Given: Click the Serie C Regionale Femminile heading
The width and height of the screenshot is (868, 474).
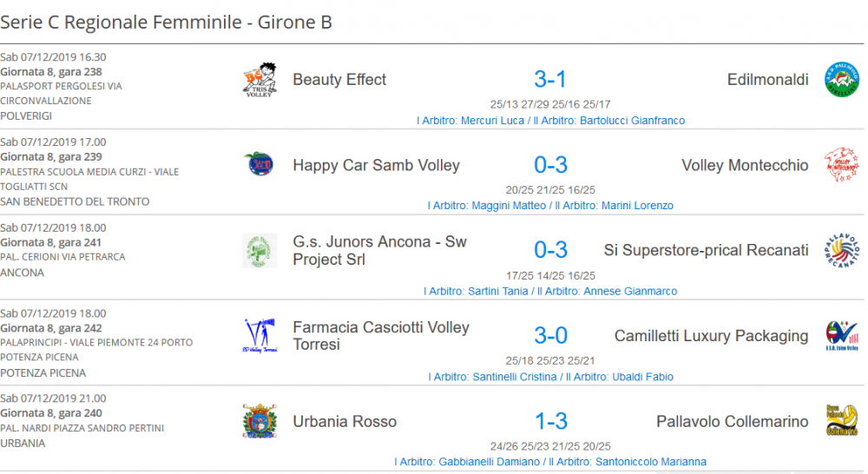Looking at the screenshot, I should (x=166, y=23).
